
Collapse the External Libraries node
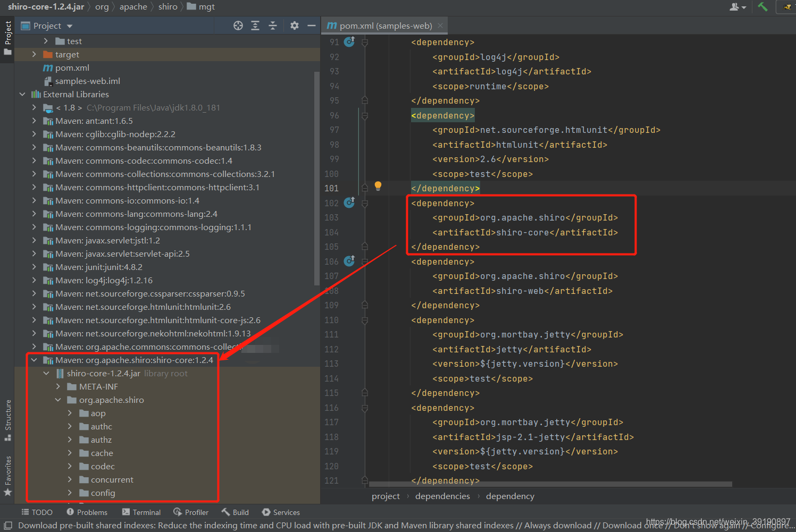click(22, 94)
